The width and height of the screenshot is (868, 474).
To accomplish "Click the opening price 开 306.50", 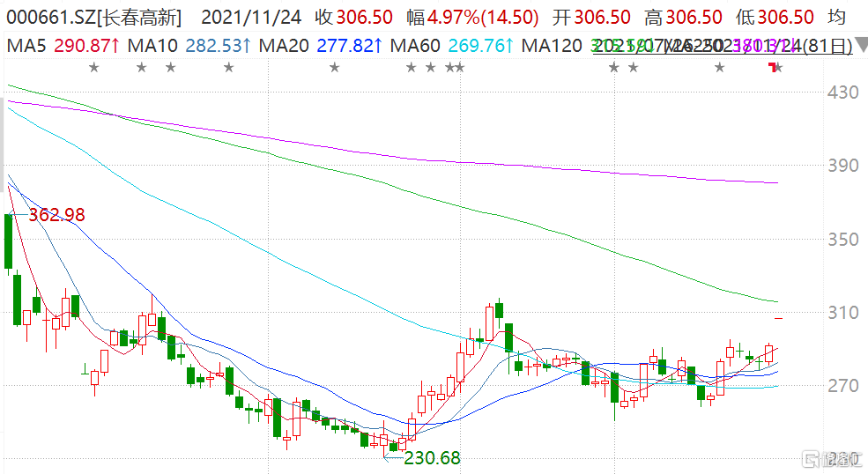I will [x=591, y=17].
